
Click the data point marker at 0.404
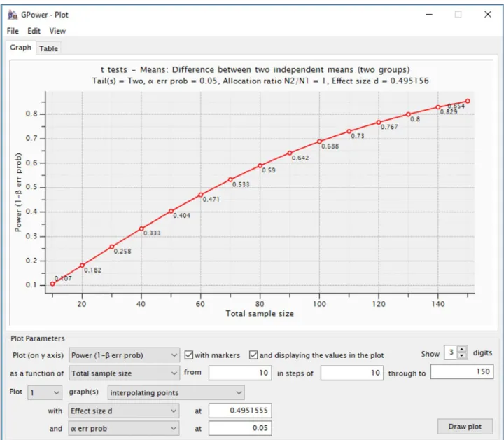pos(171,212)
